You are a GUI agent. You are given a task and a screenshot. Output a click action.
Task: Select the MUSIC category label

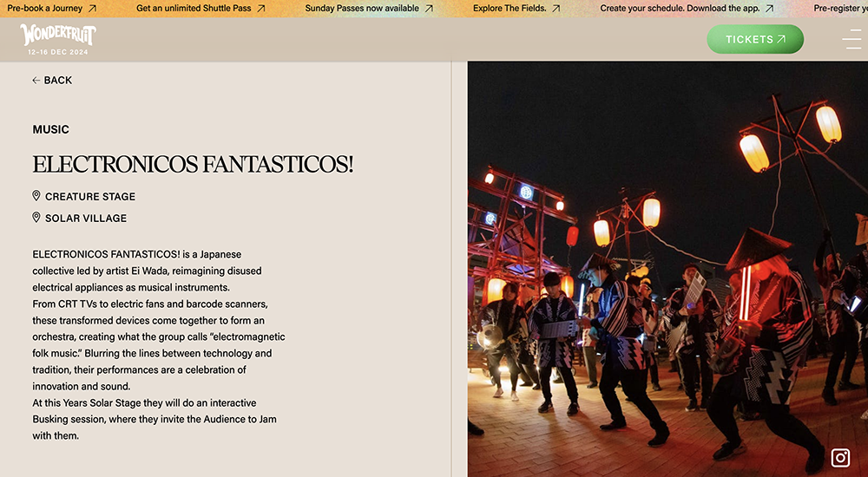tap(51, 129)
